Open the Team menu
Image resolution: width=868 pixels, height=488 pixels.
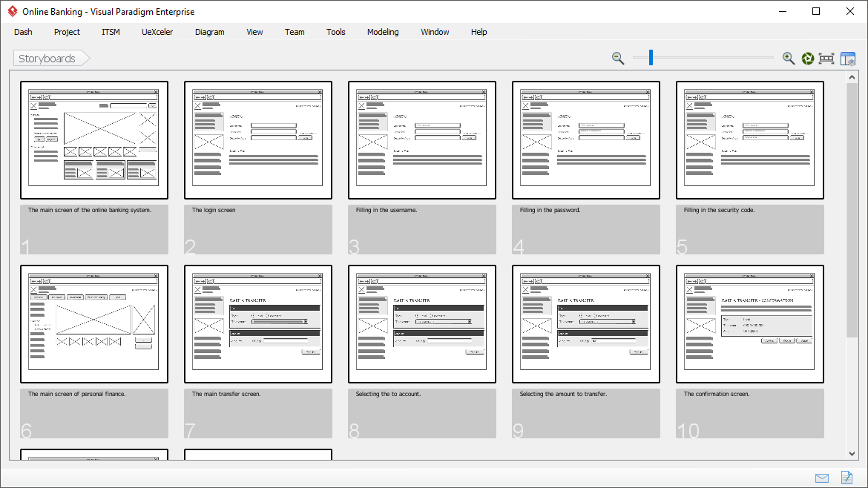(295, 32)
